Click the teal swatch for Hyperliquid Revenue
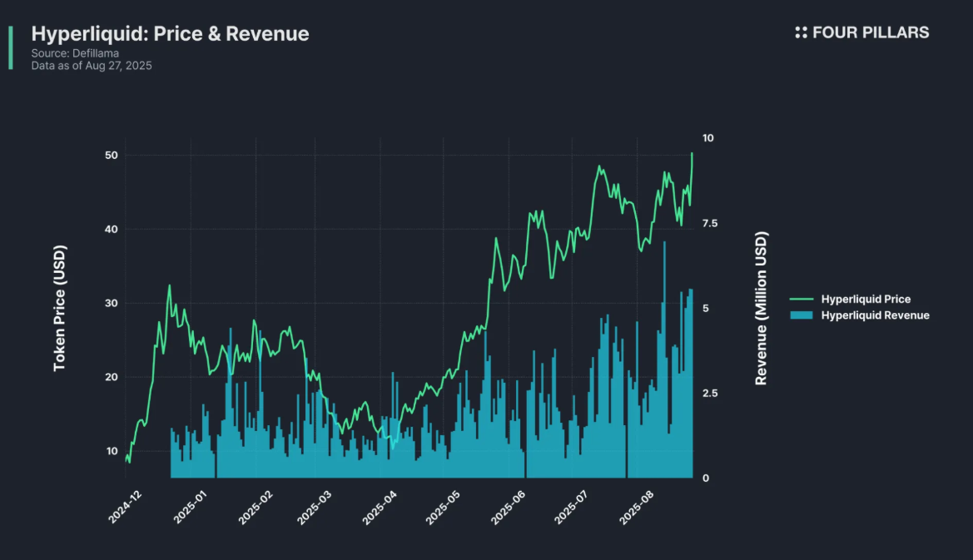The width and height of the screenshot is (973, 560). click(802, 315)
